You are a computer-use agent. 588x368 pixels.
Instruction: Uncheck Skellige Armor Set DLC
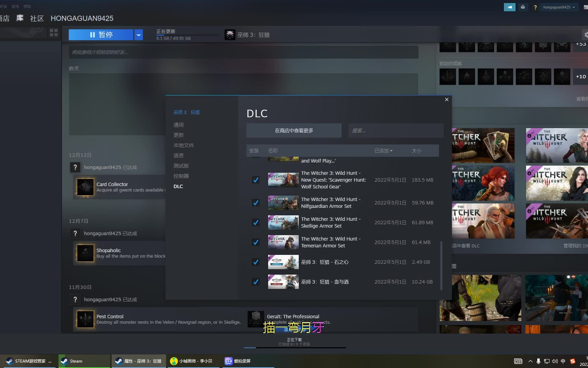[256, 223]
